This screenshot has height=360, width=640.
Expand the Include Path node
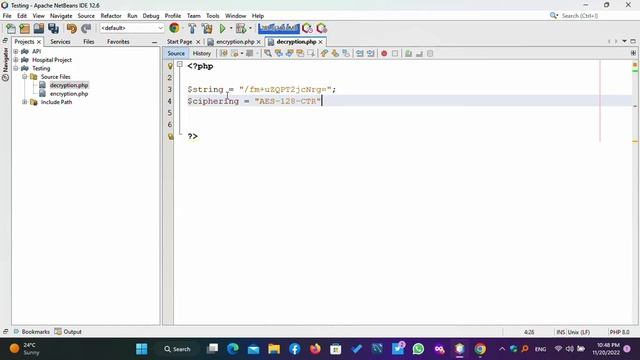coord(24,102)
